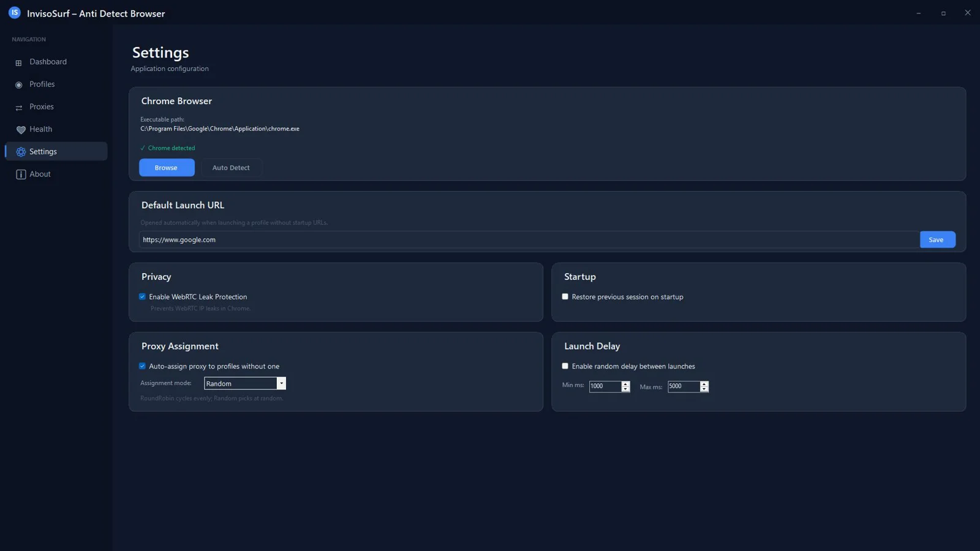Decrease the Max ms value
Screen dimensions: 980x551
704,389
